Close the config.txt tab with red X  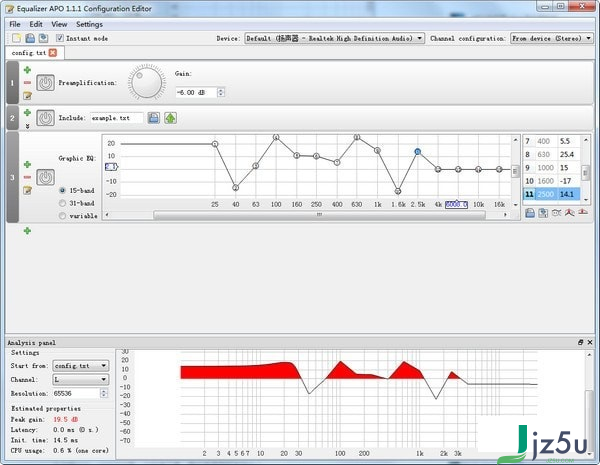pyautogui.click(x=53, y=53)
